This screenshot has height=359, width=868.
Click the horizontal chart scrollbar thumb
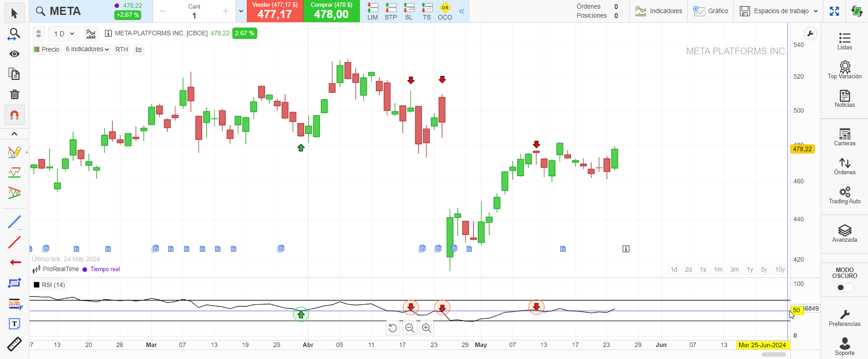774,354
